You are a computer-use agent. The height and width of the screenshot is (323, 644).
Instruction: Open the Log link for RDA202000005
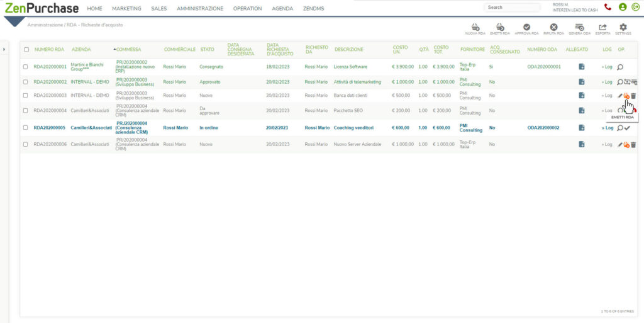coord(607,128)
